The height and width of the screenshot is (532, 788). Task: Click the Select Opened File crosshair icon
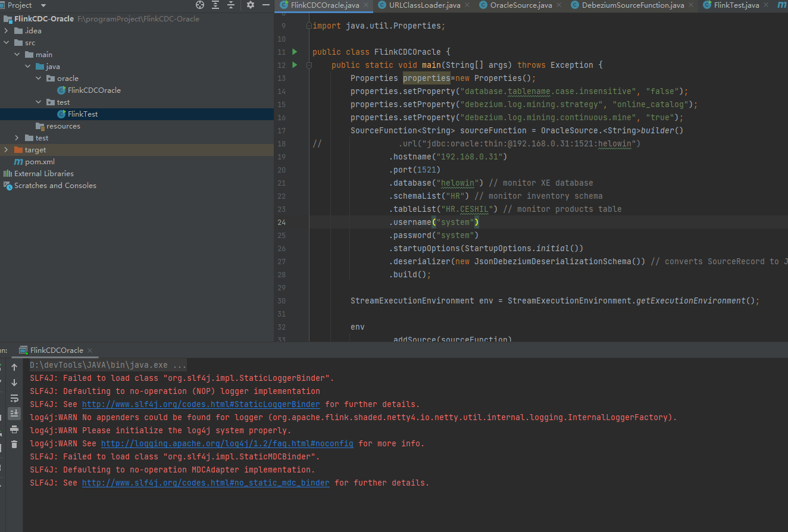click(201, 5)
